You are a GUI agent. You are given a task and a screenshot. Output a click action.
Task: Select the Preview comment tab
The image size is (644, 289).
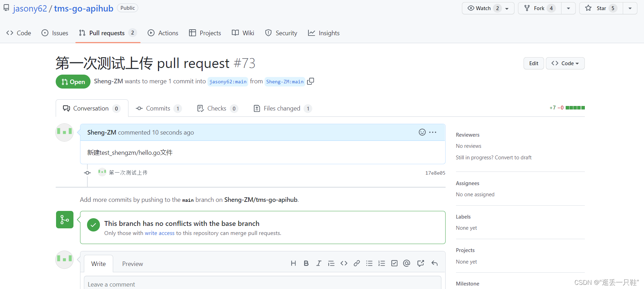pyautogui.click(x=133, y=264)
